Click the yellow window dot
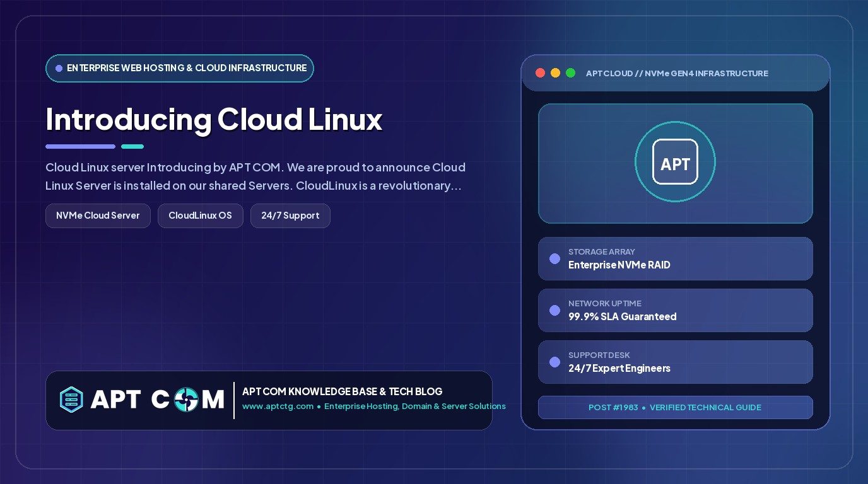Image resolution: width=868 pixels, height=484 pixels. [x=555, y=73]
